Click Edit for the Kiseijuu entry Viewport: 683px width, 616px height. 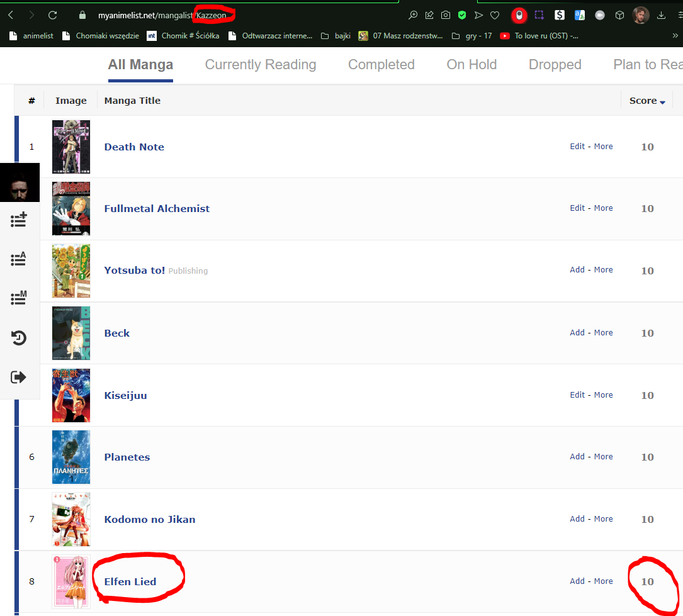point(577,395)
